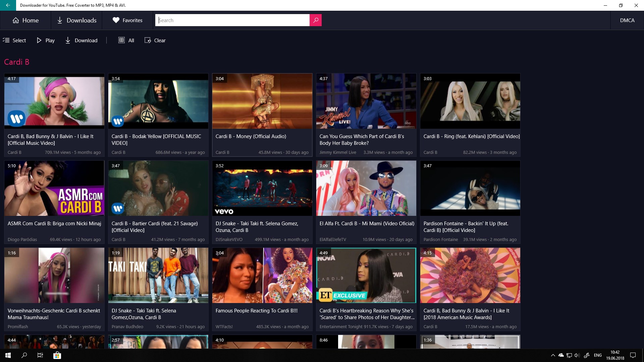The width and height of the screenshot is (644, 362).
Task: Open the volume speaker tray icon
Action: (577, 355)
